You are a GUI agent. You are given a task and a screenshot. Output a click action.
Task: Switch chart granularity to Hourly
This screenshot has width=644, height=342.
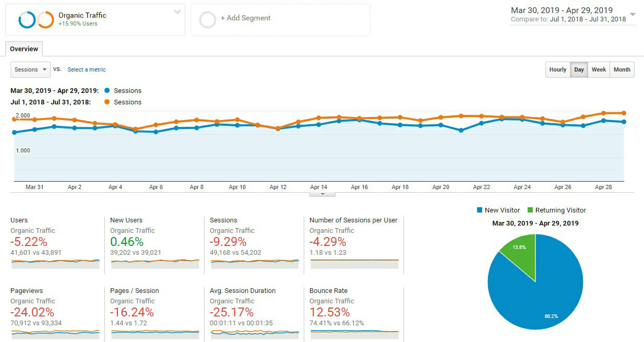coord(557,69)
